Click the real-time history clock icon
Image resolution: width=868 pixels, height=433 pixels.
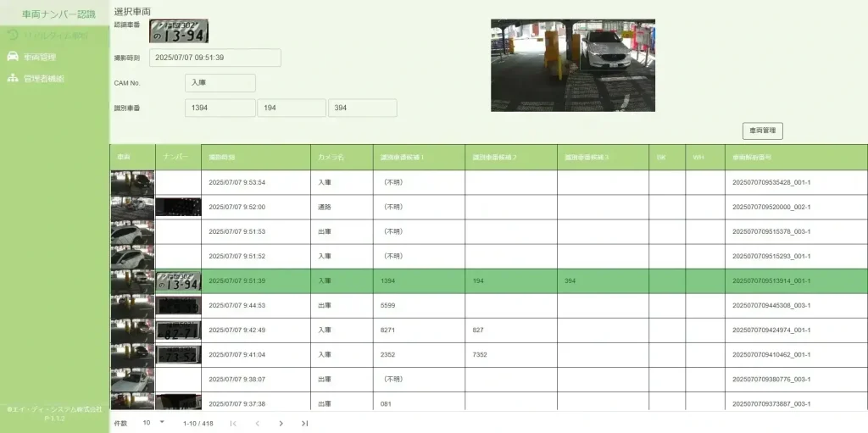[13, 35]
